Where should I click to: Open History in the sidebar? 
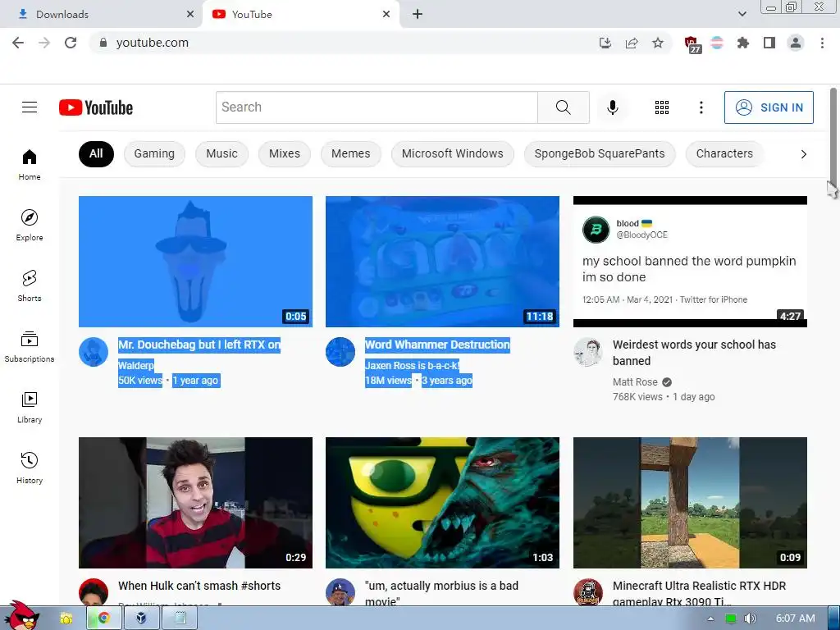[30, 468]
